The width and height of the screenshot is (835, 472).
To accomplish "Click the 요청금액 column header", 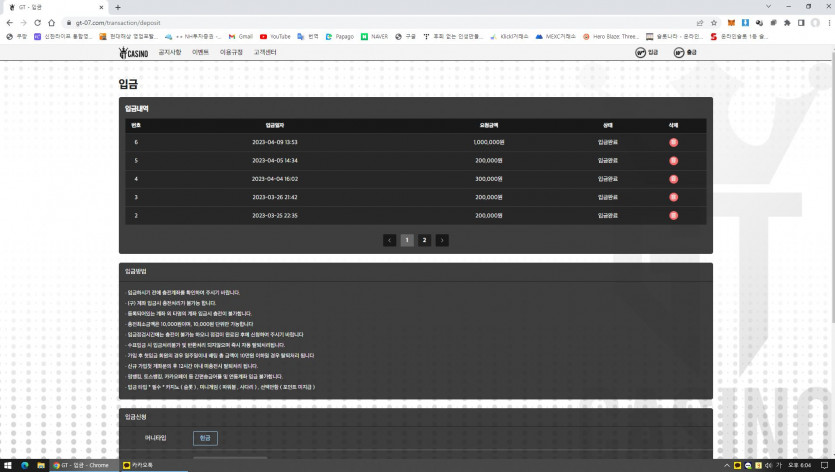I will click(x=489, y=125).
